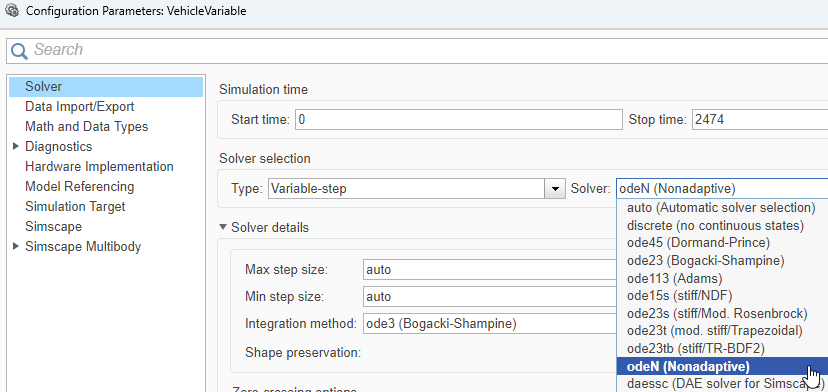Open the Data Import/Export pane
Image resolution: width=828 pixels, height=392 pixels.
pos(79,107)
